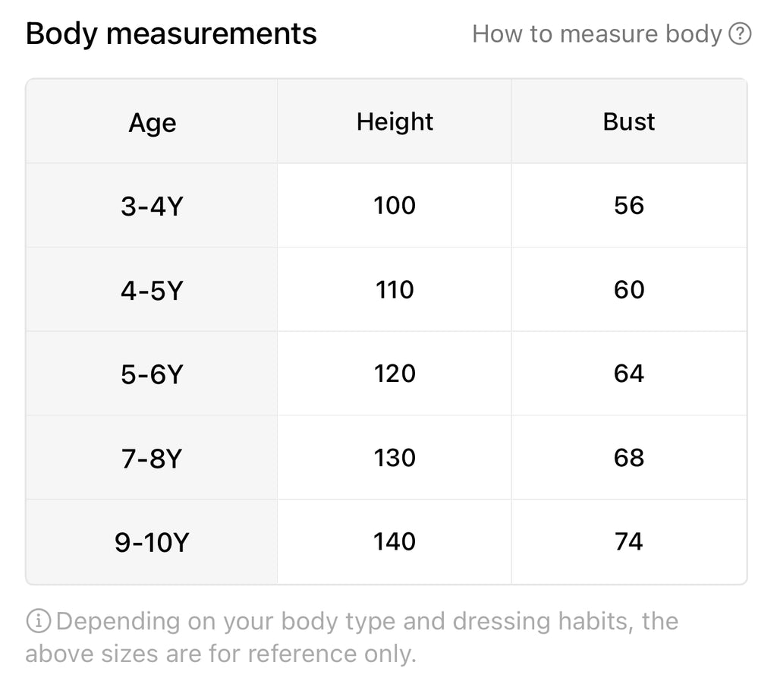This screenshot has width=777, height=700.
Task: Select the height value 140
Action: point(395,542)
